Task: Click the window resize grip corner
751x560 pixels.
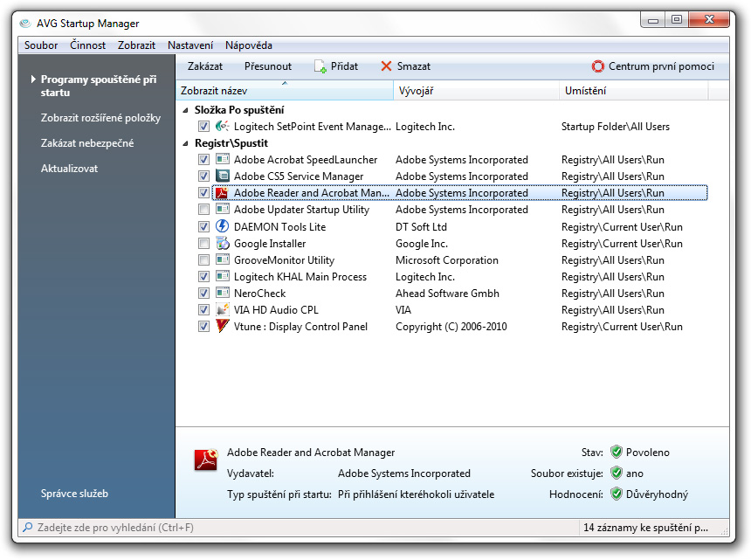Action: (x=724, y=531)
